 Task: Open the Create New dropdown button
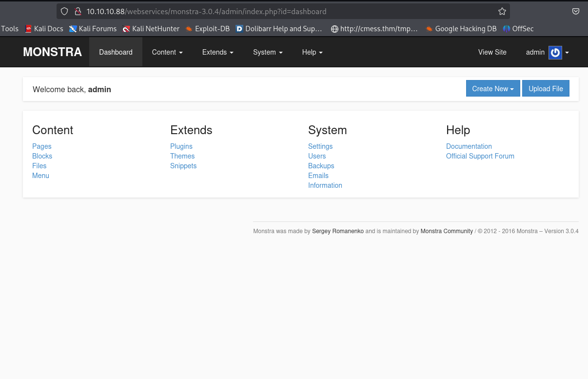click(493, 88)
